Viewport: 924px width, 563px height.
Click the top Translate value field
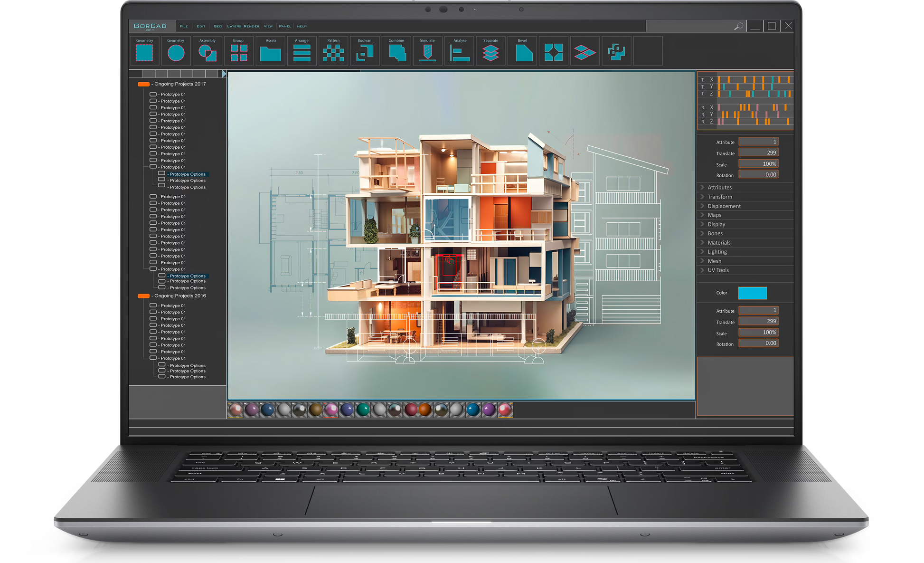pyautogui.click(x=758, y=153)
